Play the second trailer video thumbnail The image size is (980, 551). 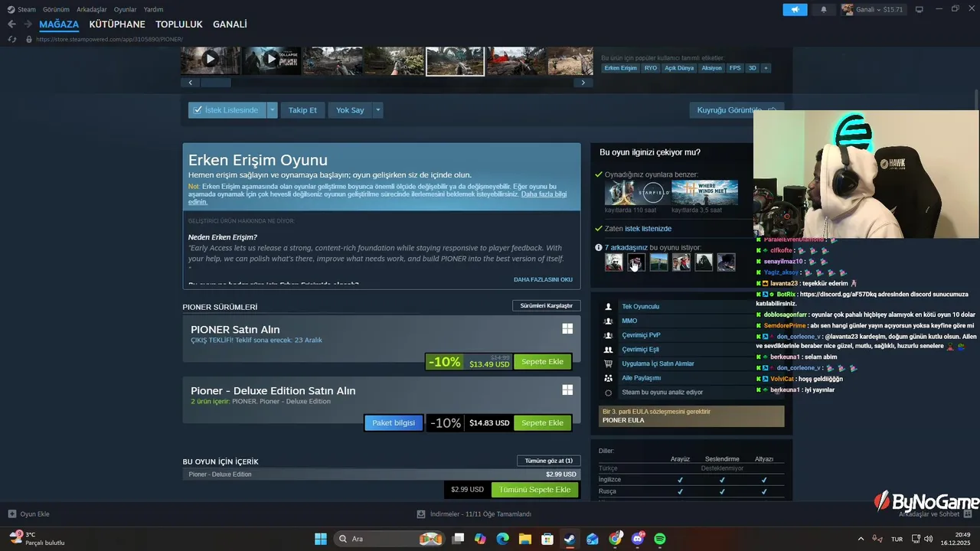pyautogui.click(x=271, y=60)
